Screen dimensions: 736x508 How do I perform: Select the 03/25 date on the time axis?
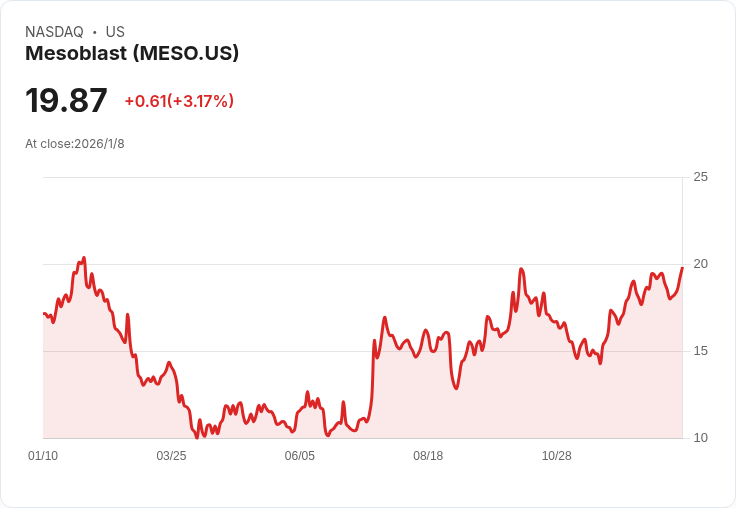[171, 456]
